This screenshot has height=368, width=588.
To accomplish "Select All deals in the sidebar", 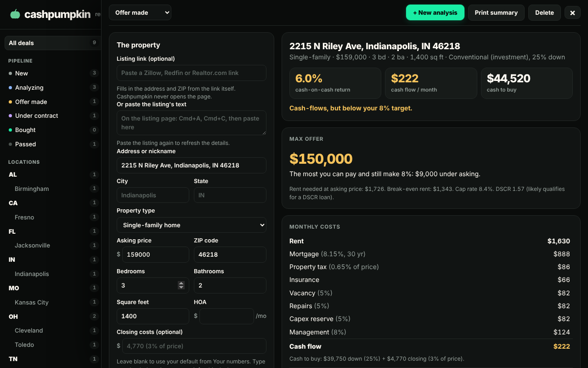I will tap(52, 43).
